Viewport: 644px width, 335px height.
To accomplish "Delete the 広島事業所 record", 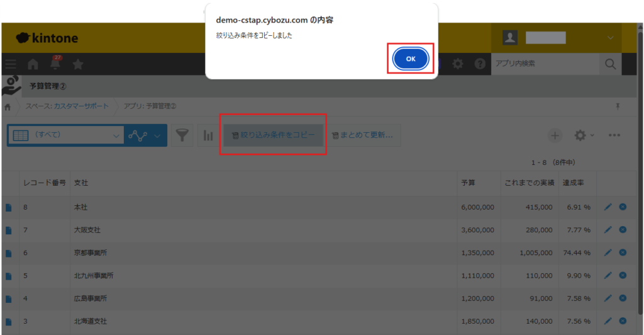I will coord(623,298).
